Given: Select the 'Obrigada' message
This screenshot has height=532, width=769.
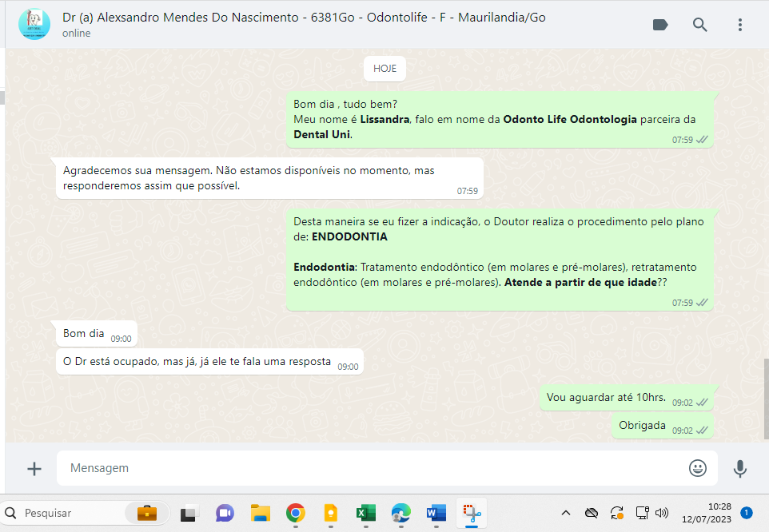Looking at the screenshot, I should point(663,426).
